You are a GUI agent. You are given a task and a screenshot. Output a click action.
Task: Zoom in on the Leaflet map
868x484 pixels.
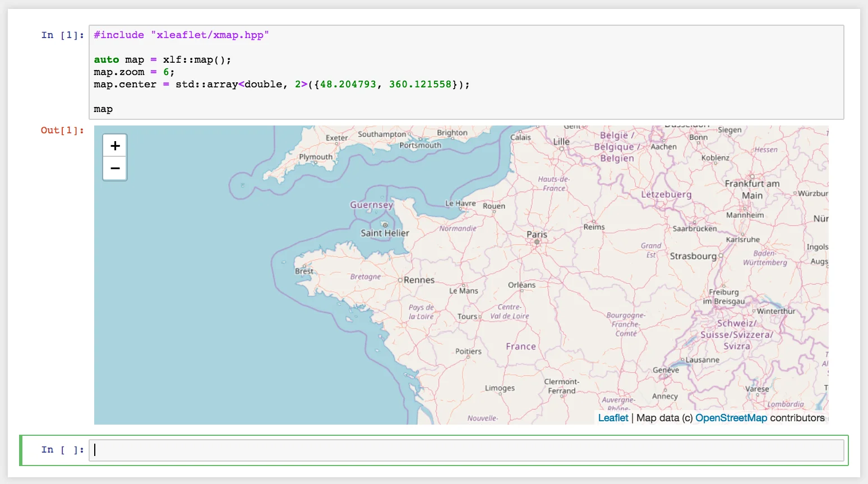click(115, 146)
